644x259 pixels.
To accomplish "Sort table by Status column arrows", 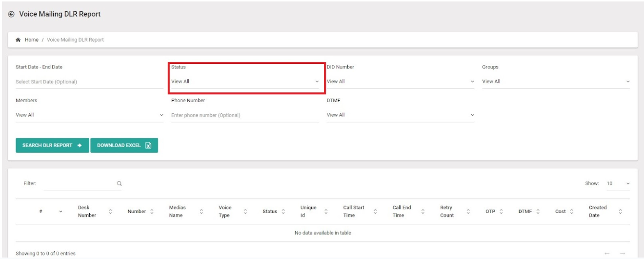I will (x=283, y=212).
